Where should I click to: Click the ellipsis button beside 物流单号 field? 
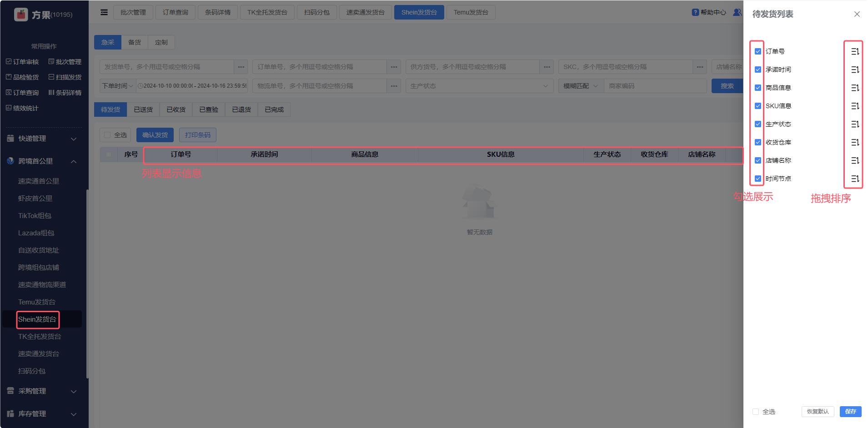[394, 86]
